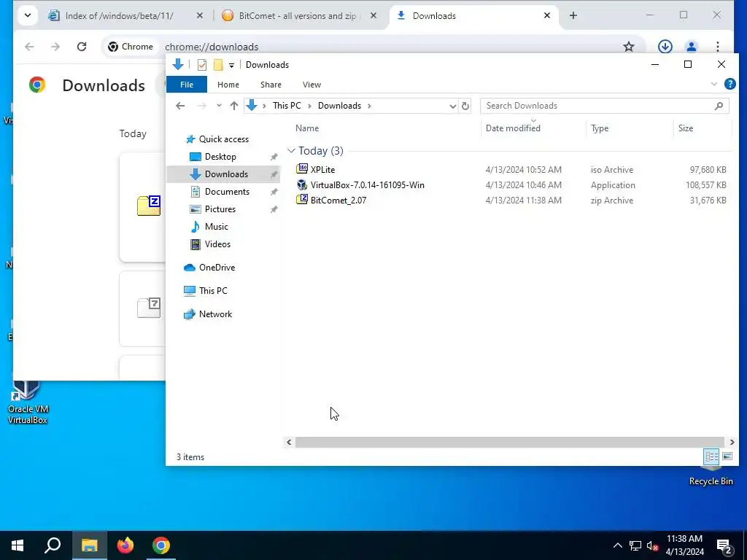Click the Chrome address bar URL
This screenshot has width=747, height=560.
[x=212, y=47]
